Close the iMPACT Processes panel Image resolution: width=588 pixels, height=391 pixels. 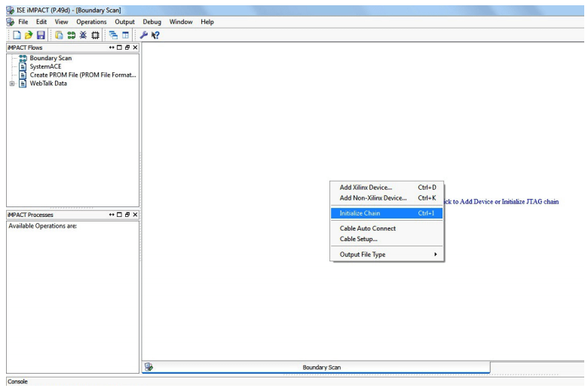[135, 215]
